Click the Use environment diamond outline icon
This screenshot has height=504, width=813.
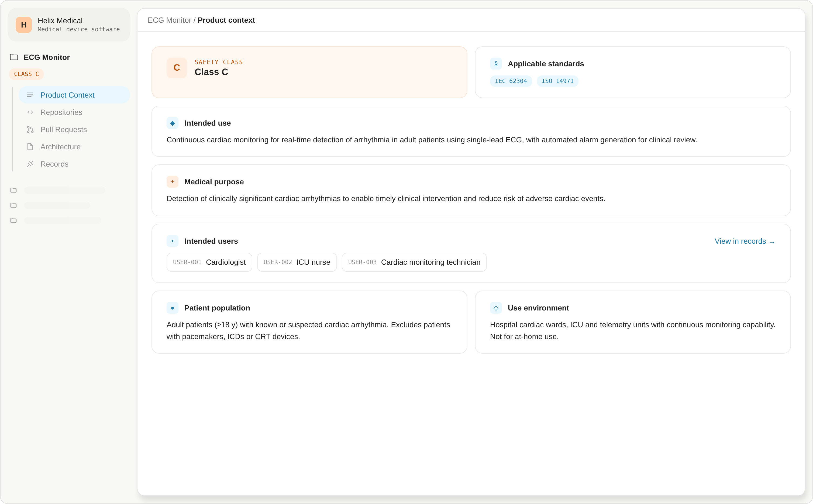coord(496,308)
